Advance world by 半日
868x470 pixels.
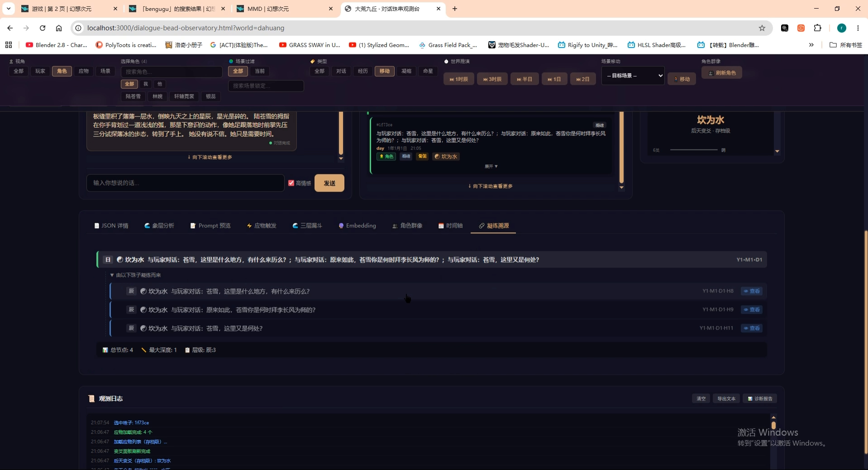point(525,79)
